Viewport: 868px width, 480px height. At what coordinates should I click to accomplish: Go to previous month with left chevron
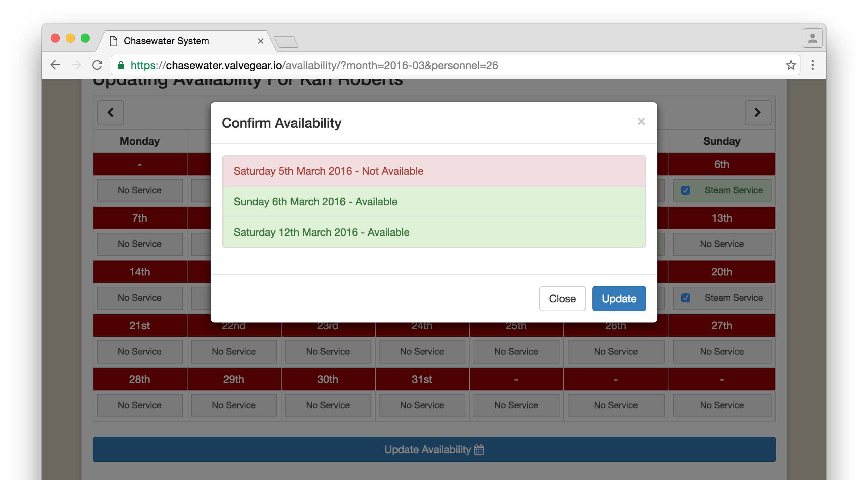pos(111,112)
